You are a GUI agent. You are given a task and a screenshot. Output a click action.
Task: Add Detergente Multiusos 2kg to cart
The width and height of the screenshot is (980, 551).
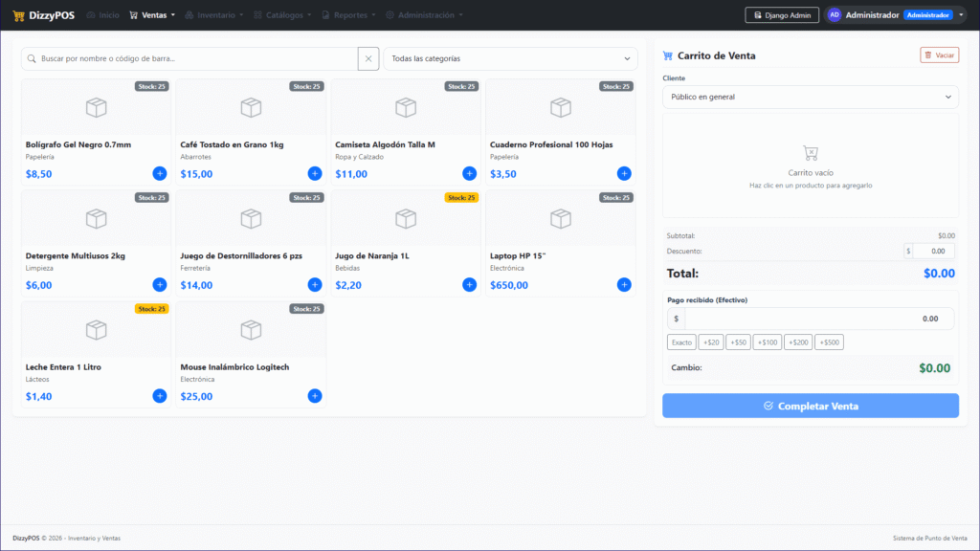[x=160, y=285]
